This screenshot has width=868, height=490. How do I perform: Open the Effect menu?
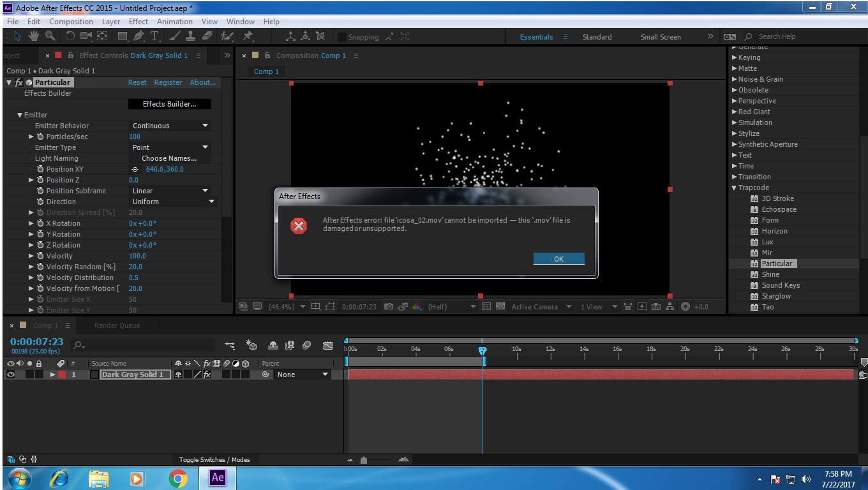click(x=138, y=21)
